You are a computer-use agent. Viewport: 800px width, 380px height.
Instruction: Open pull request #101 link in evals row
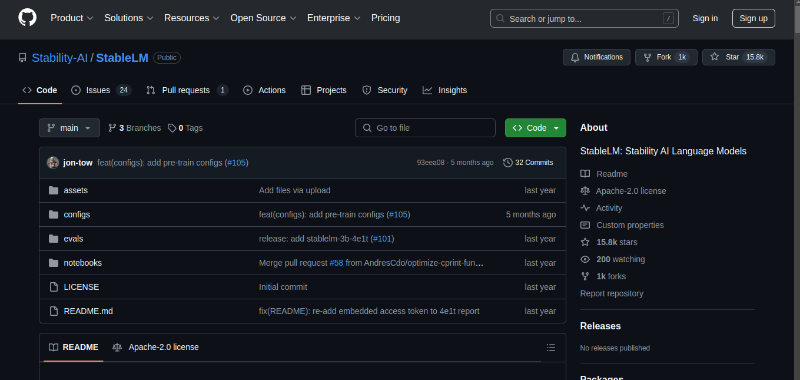(382, 239)
